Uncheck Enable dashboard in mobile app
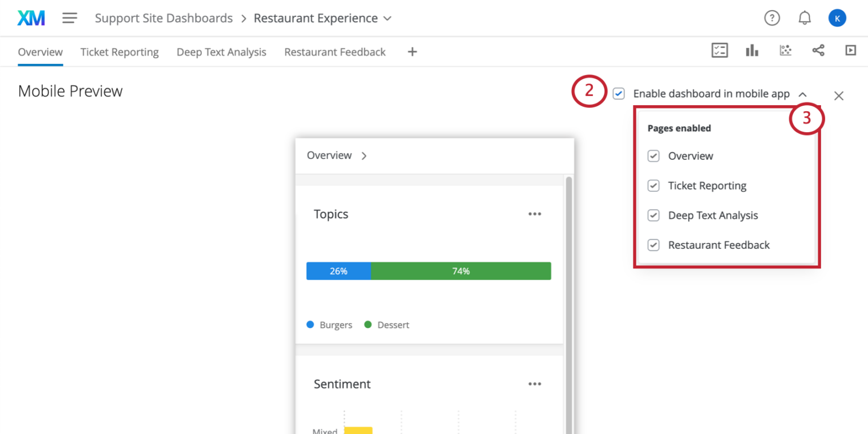 coord(619,94)
